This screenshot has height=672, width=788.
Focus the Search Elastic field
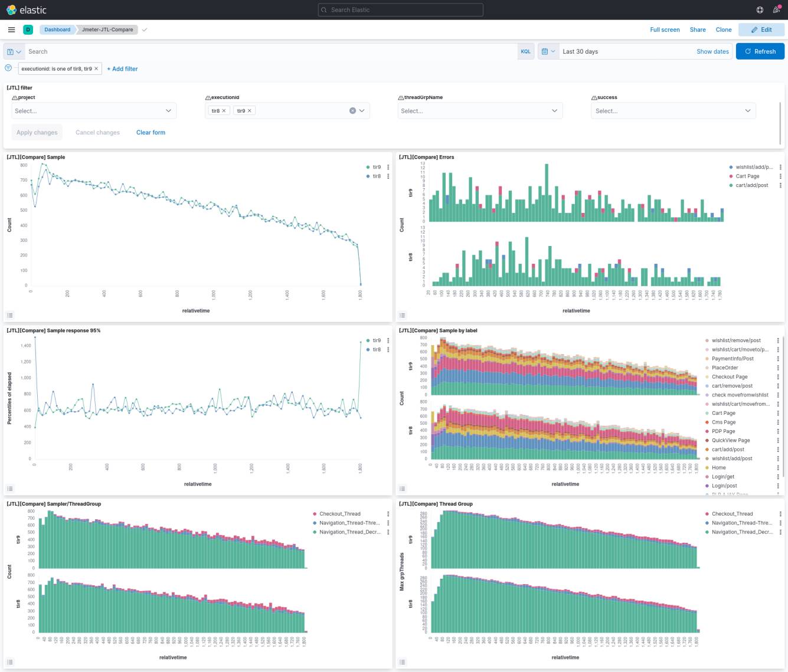click(x=400, y=9)
